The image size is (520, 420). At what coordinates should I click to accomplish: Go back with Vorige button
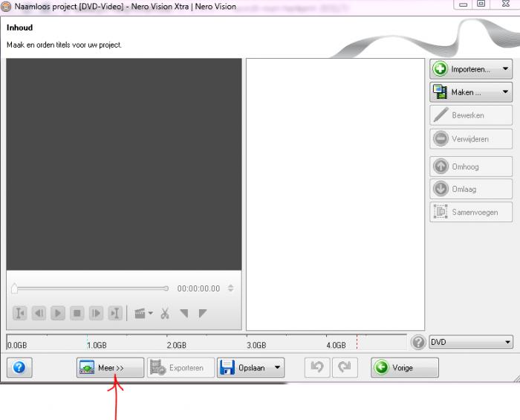point(405,367)
